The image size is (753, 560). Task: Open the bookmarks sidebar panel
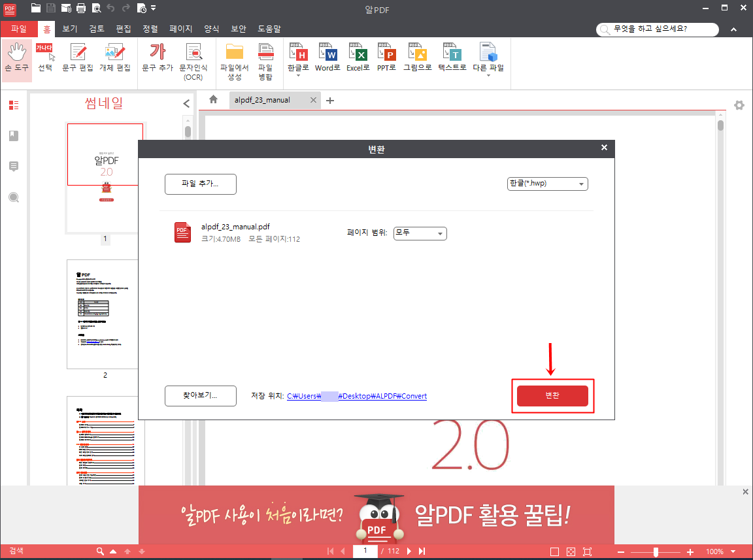click(x=14, y=136)
